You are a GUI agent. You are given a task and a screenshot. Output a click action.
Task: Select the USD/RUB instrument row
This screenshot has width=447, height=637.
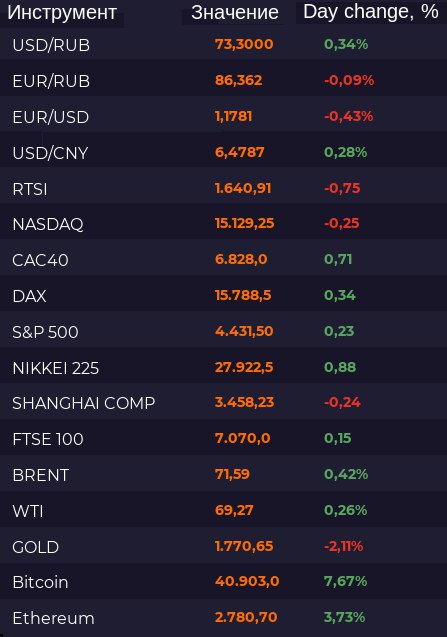224,45
